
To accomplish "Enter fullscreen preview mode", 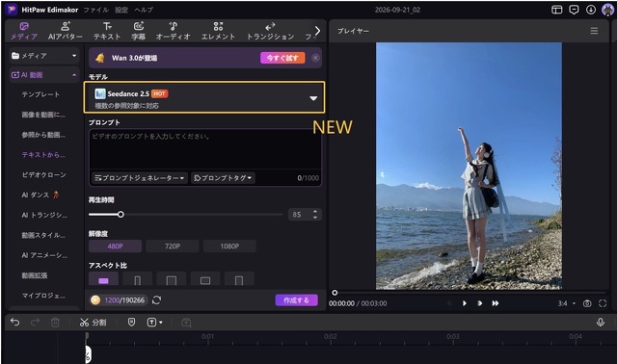I will click(x=603, y=303).
